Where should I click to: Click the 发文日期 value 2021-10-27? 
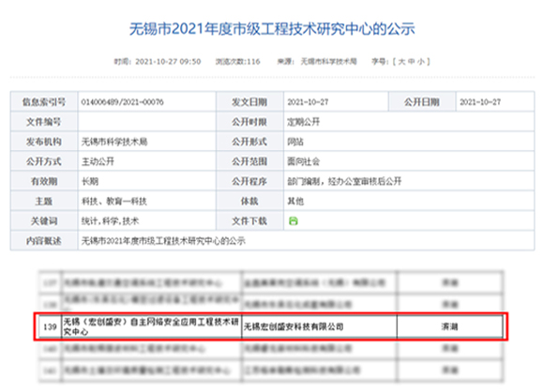[x=308, y=102]
